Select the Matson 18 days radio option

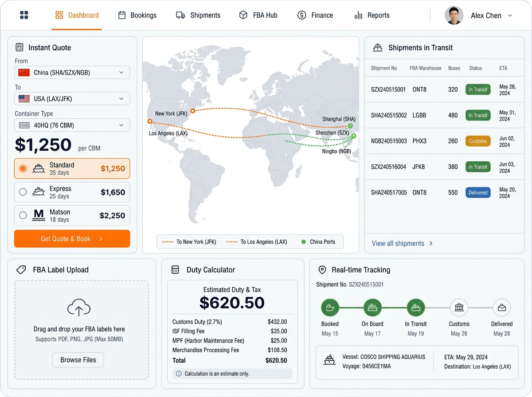(x=23, y=216)
